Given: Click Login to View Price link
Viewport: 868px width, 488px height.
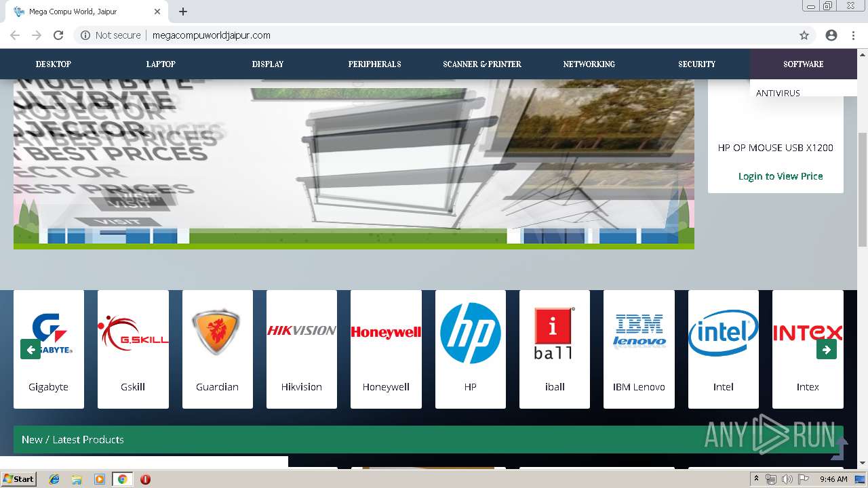Looking at the screenshot, I should tap(781, 176).
